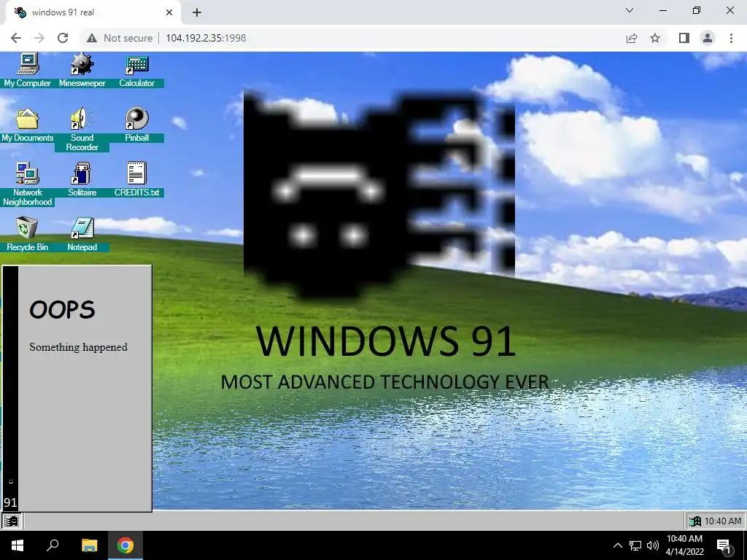Open the Calculator shortcut
Viewport: 747px width, 560px height.
pyautogui.click(x=136, y=71)
